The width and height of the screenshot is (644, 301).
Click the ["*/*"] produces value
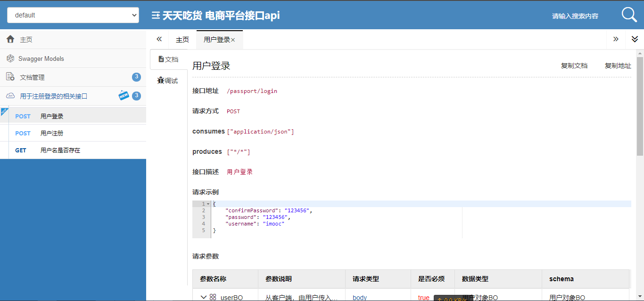[x=239, y=152]
